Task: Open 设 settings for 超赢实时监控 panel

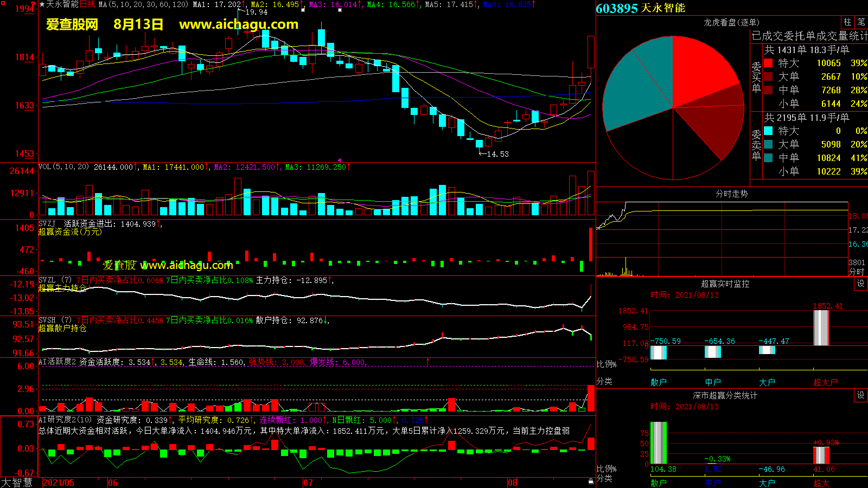Action: click(x=860, y=284)
